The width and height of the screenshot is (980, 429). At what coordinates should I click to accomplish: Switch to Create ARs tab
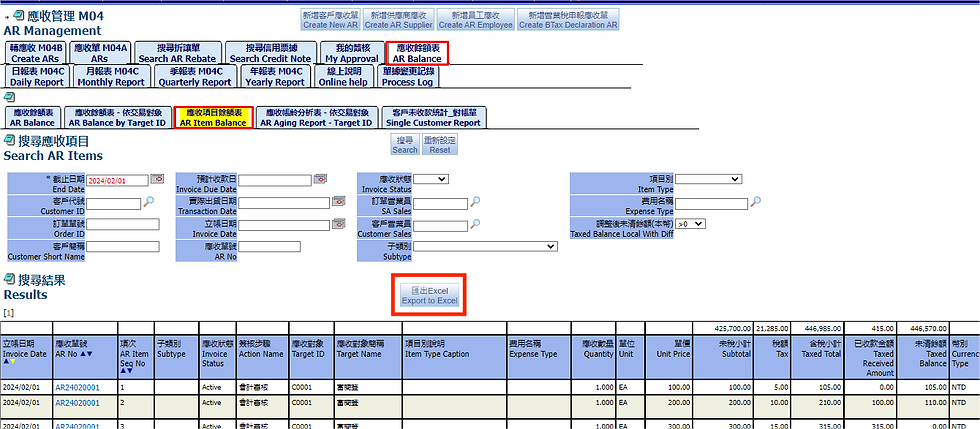coord(34,53)
